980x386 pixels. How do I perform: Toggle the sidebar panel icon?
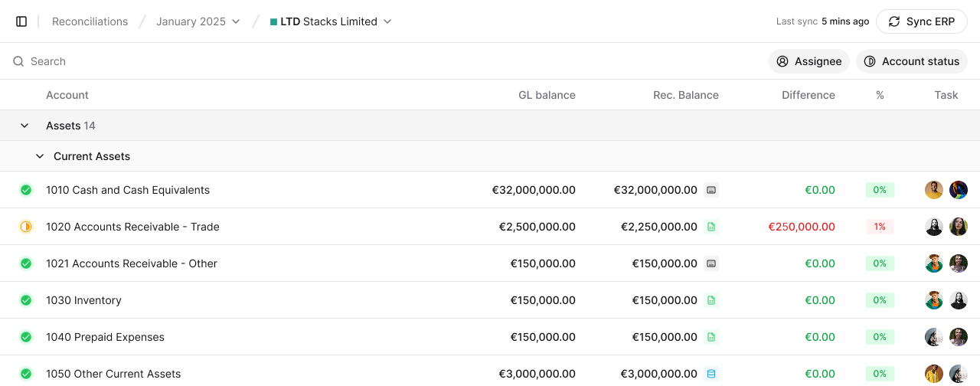[x=21, y=21]
